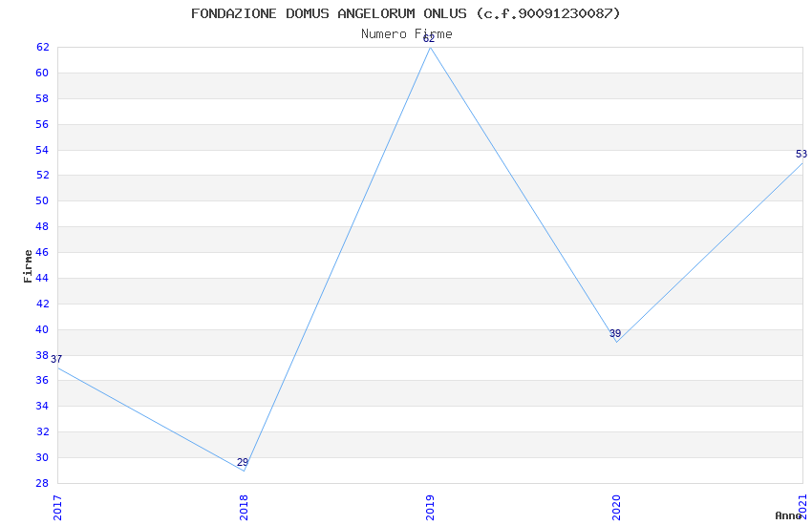Click the Firme y-axis label
Screen dimensions: 812x525
pyautogui.click(x=28, y=266)
